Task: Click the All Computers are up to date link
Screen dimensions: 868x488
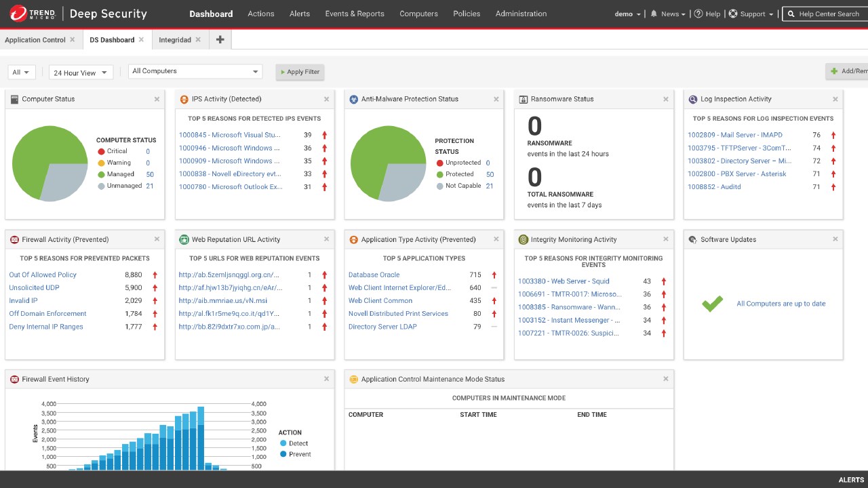Action: (781, 304)
